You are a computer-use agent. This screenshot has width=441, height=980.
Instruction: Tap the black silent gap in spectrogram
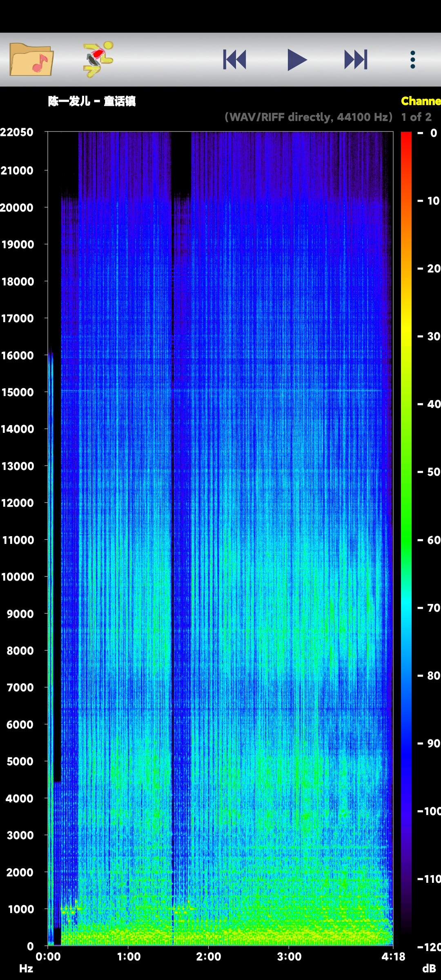[181, 163]
